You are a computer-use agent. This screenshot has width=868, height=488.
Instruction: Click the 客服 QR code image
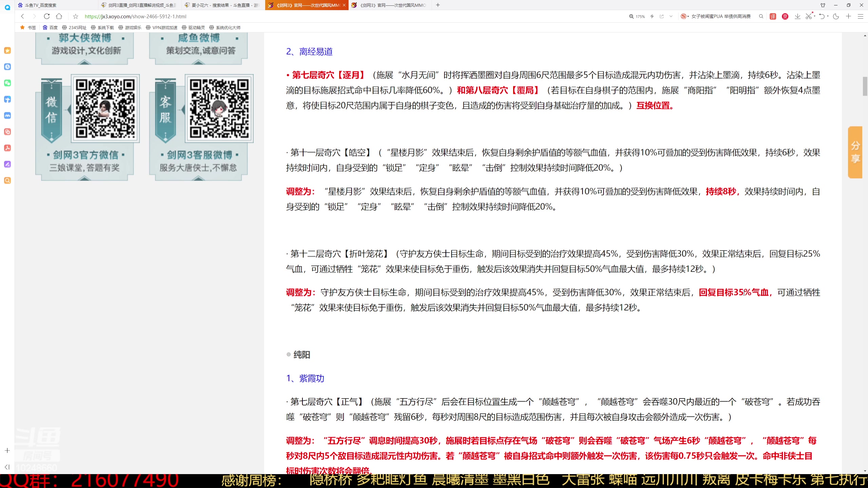coord(219,108)
